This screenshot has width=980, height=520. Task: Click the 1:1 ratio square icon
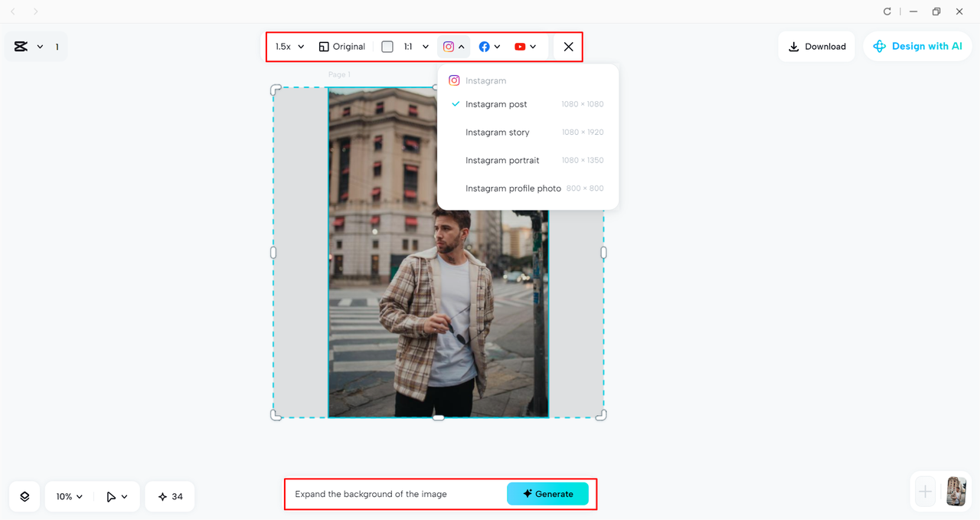pos(387,46)
